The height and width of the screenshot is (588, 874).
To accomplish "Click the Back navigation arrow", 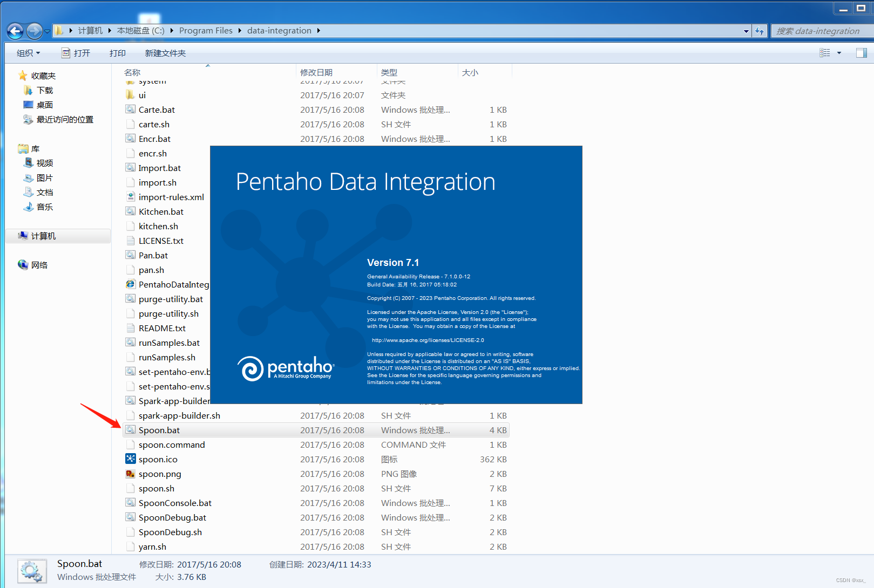I will click(16, 31).
